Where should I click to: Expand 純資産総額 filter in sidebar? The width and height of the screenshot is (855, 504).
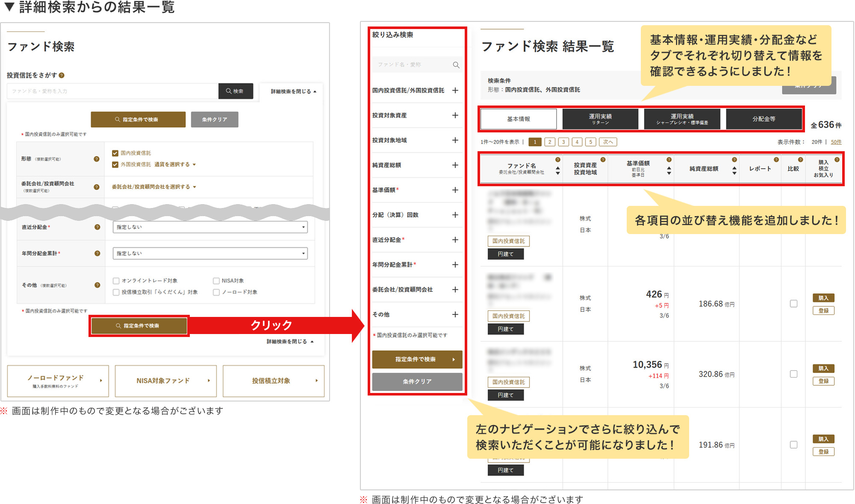[455, 165]
